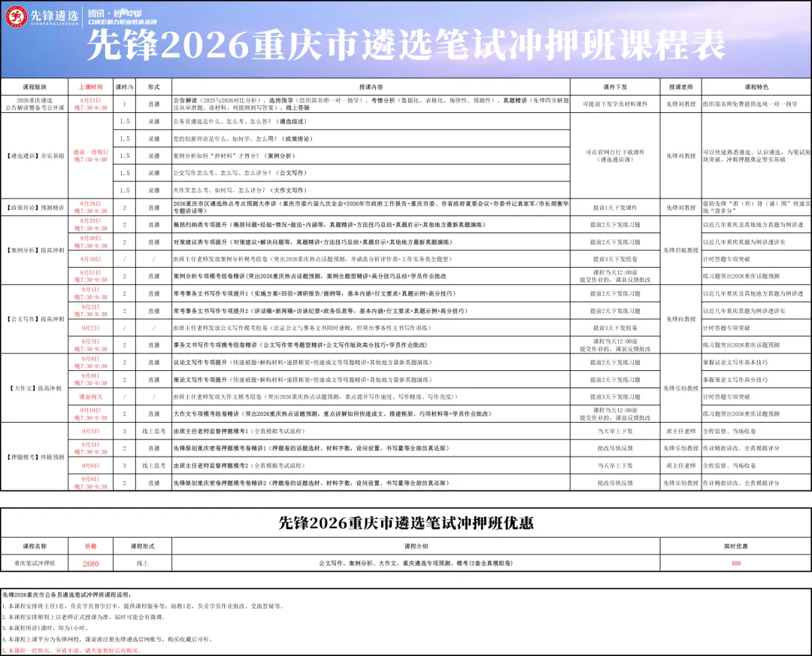Click the 案例分析如何"抄材料"才得分 row
The width and height of the screenshot is (812, 656).
tap(371, 156)
